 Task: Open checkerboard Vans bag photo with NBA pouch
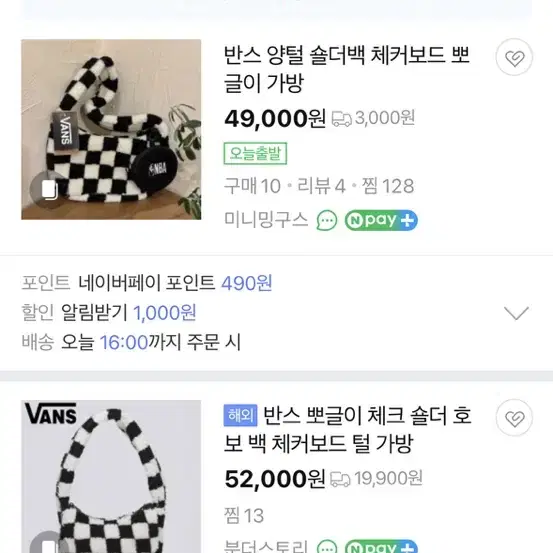tap(111, 129)
